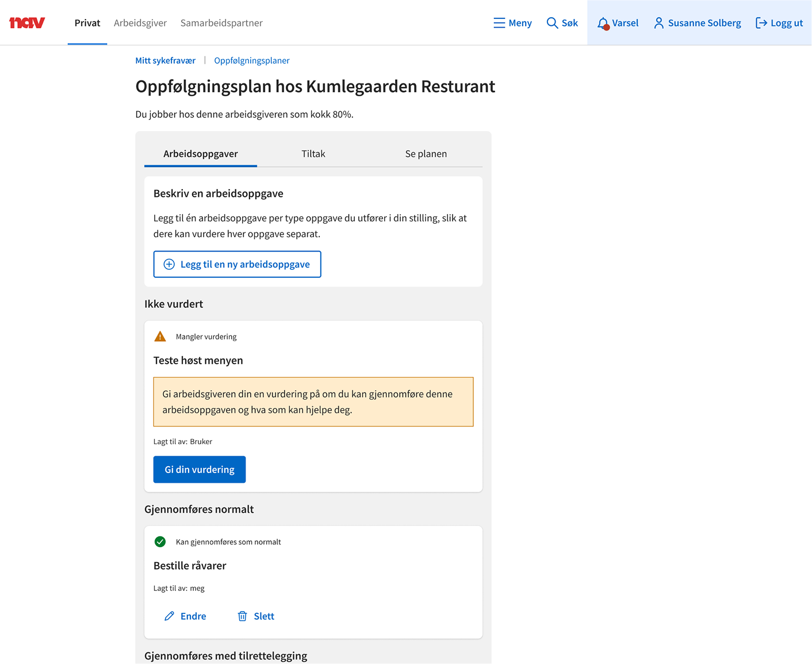Screen dimensions: 812x664
Task: Click the Gi din vurdering button
Action: pos(200,470)
